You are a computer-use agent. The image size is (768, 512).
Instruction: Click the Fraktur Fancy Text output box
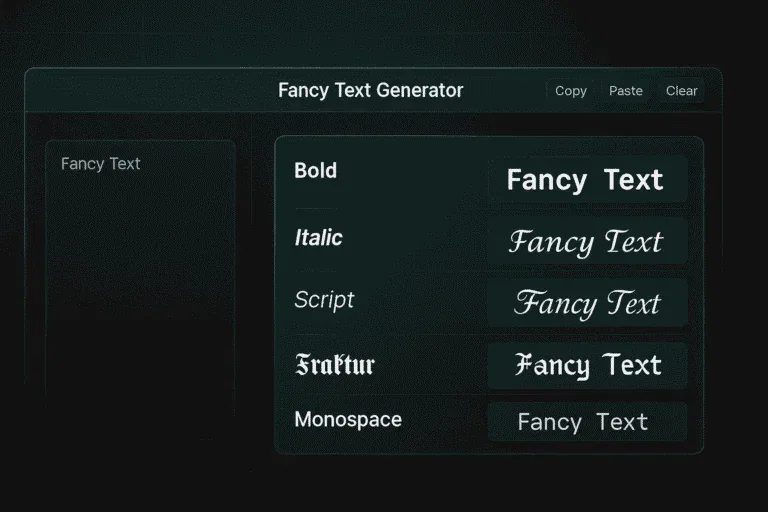586,365
